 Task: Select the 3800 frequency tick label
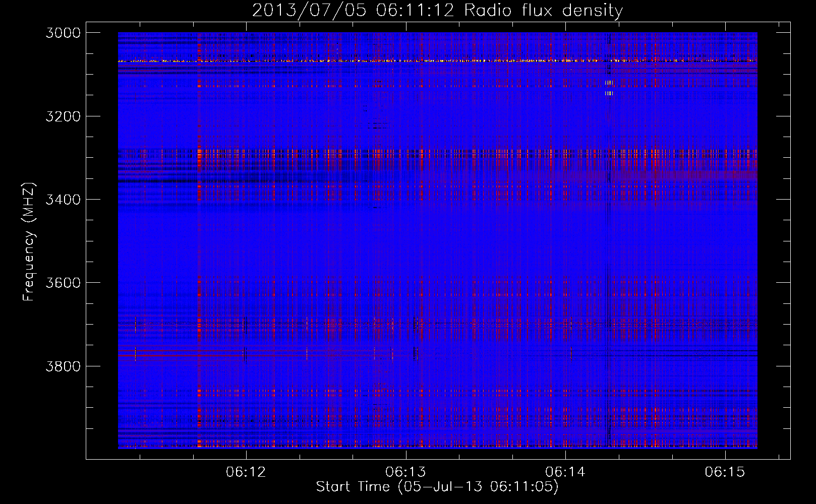(63, 366)
